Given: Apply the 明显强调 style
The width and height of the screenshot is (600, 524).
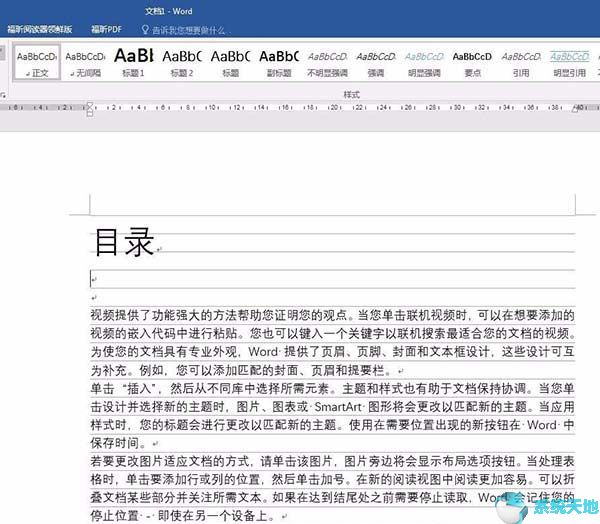Looking at the screenshot, I should click(424, 62).
